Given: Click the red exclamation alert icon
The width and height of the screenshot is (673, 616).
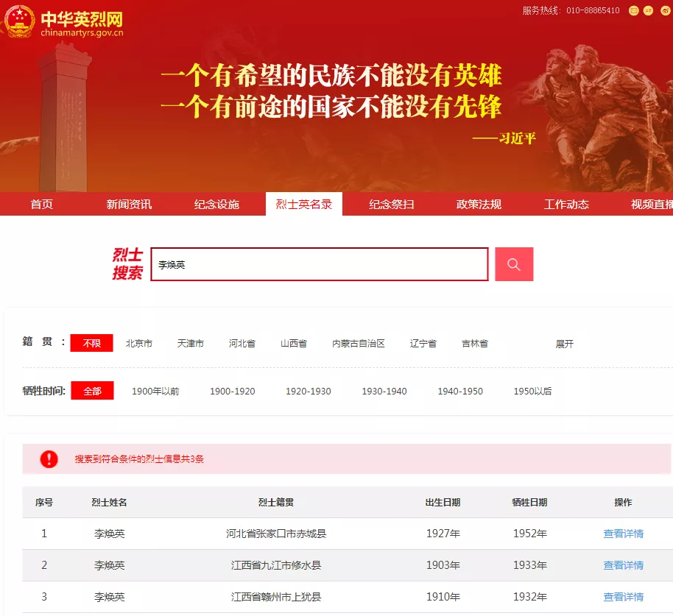Looking at the screenshot, I should tap(49, 459).
